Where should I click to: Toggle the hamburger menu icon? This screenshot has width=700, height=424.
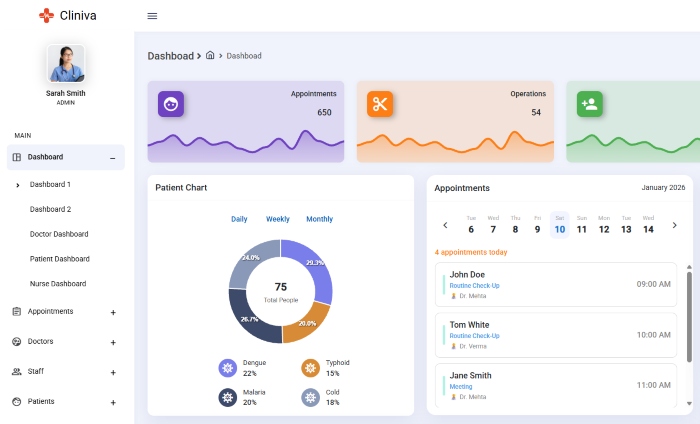(x=152, y=16)
